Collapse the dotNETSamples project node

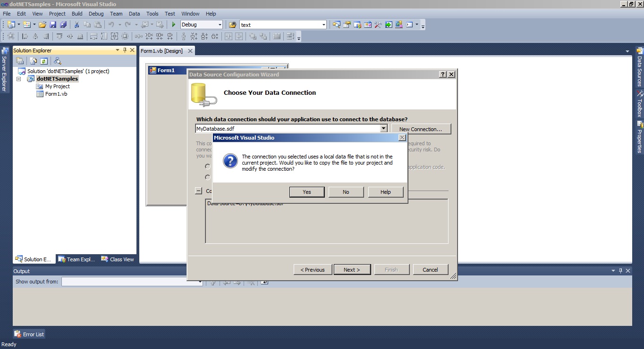(x=19, y=79)
